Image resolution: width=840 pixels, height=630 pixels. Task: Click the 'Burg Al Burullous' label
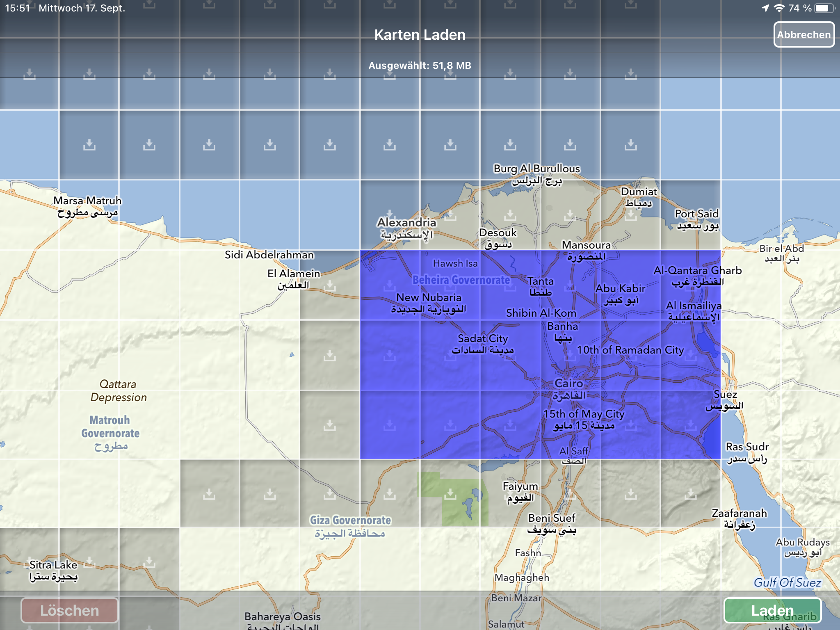click(x=537, y=169)
